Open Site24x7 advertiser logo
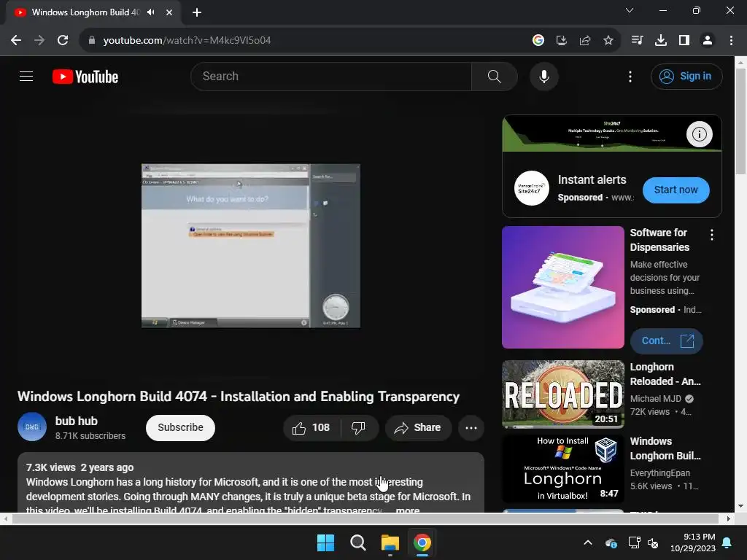 coord(531,188)
